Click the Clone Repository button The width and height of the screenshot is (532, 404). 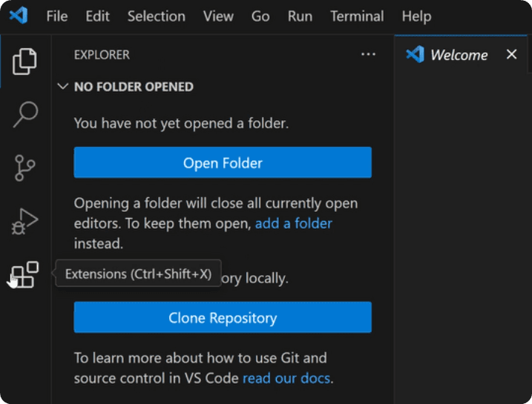pos(223,317)
